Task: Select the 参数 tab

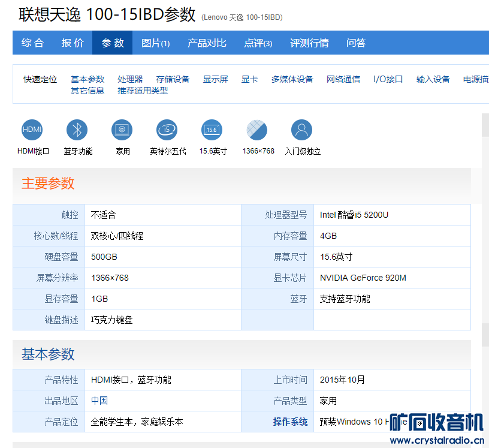Action: tap(112, 43)
